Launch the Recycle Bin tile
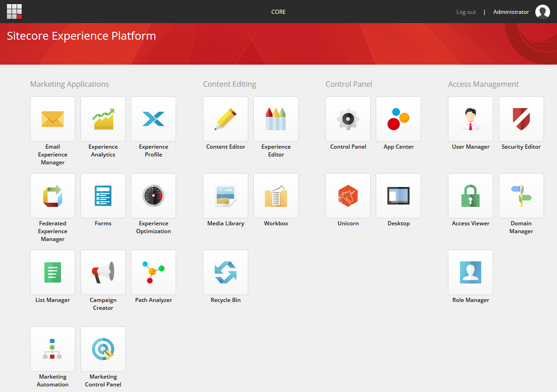The height and width of the screenshot is (392, 557). [x=226, y=272]
